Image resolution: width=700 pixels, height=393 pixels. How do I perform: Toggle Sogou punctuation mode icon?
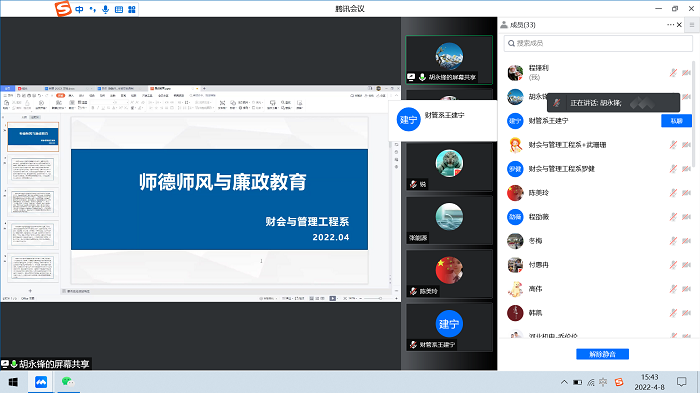coord(92,9)
